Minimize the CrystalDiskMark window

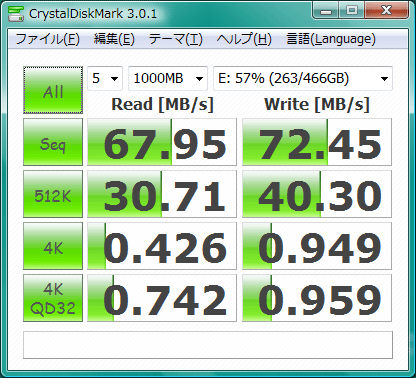(326, 10)
